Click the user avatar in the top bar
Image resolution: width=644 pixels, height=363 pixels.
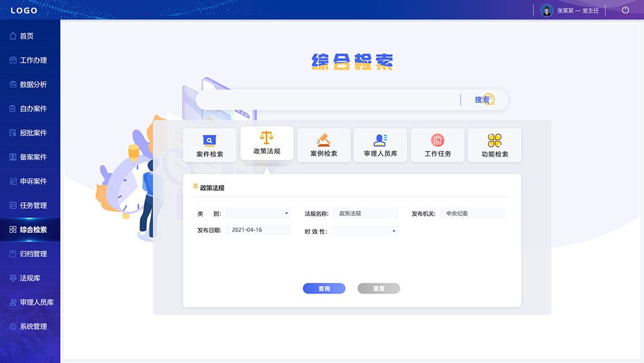[547, 10]
